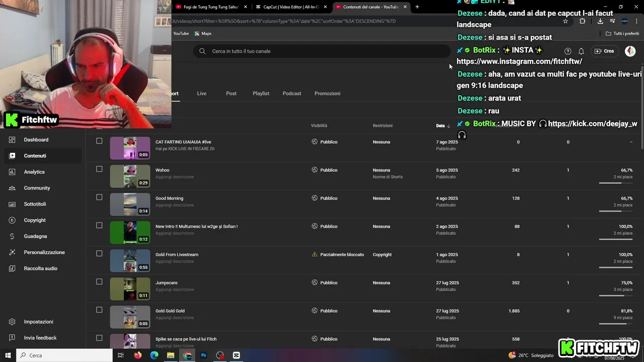Switch to the Promozioni tab
Screen dimensions: 644x362
(328, 94)
